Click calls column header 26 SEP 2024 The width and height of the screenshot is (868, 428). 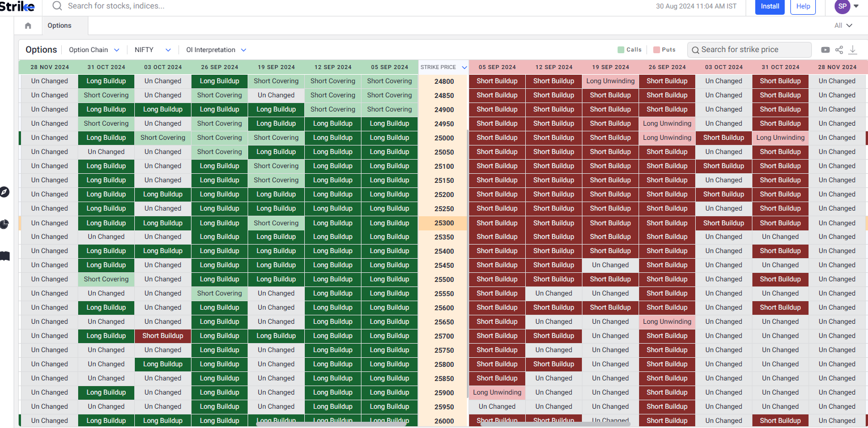220,67
